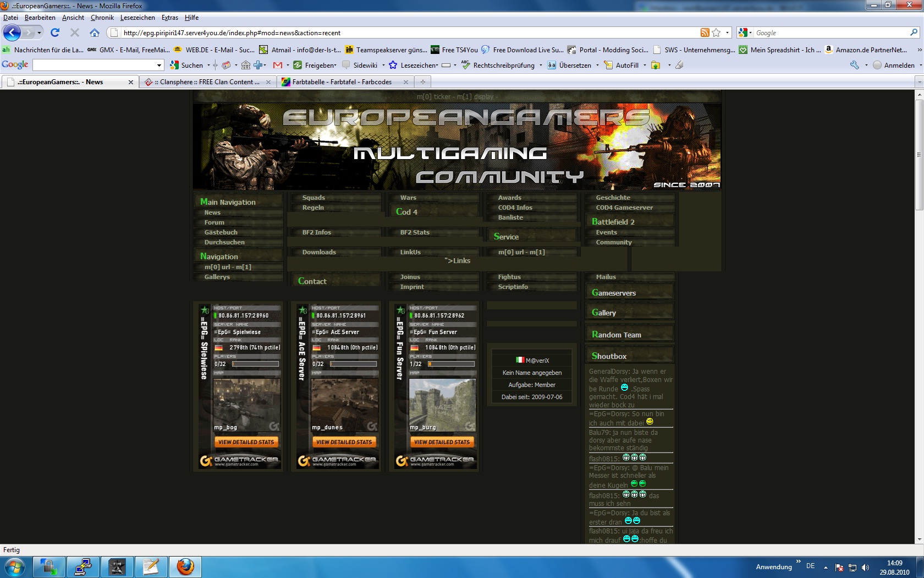Click the Firefox home icon
924x578 pixels.
coord(95,33)
